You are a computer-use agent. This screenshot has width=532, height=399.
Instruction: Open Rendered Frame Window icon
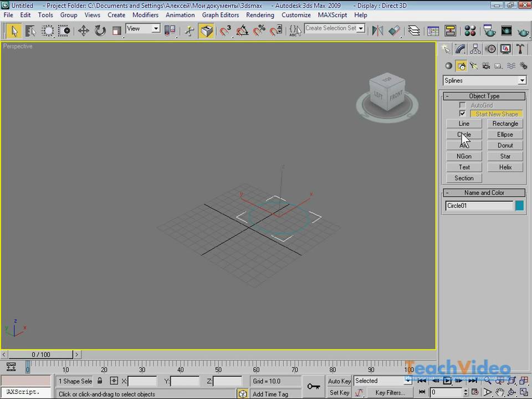tap(506, 31)
